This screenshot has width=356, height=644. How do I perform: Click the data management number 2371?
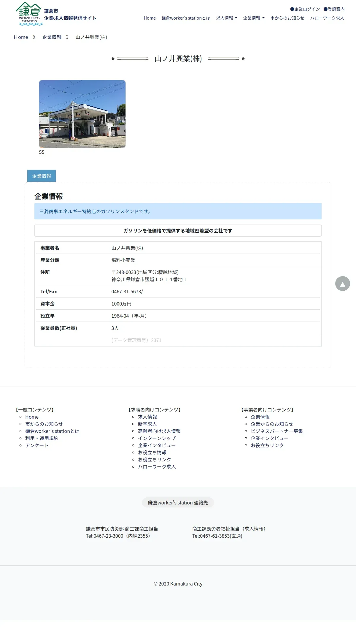tap(136, 340)
